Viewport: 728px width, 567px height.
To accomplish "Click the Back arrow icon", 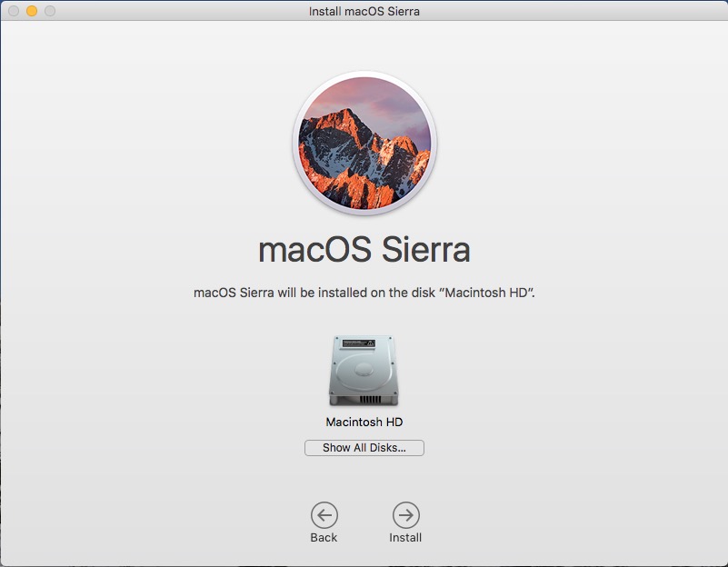I will [x=324, y=515].
